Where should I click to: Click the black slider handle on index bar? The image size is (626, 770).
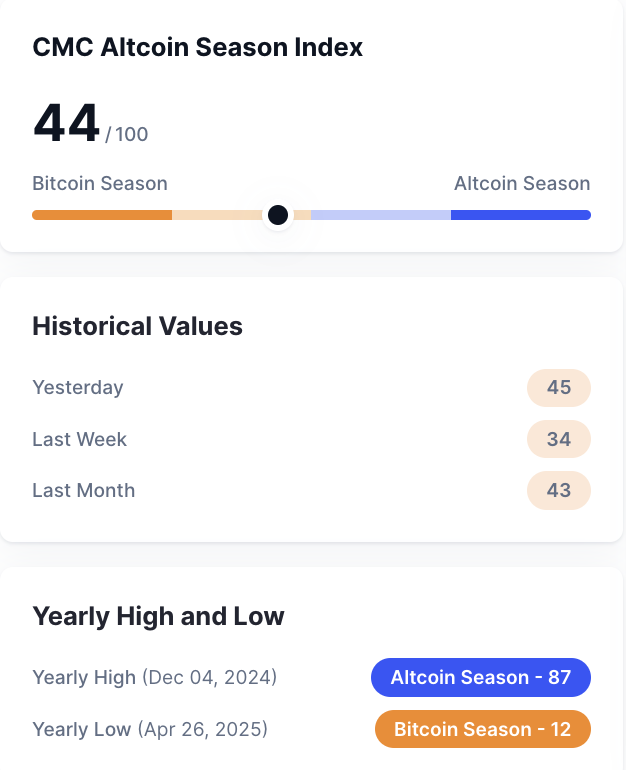[278, 215]
